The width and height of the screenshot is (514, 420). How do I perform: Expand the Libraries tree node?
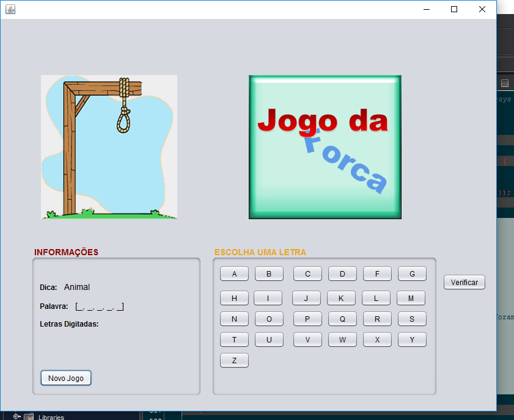point(17,416)
